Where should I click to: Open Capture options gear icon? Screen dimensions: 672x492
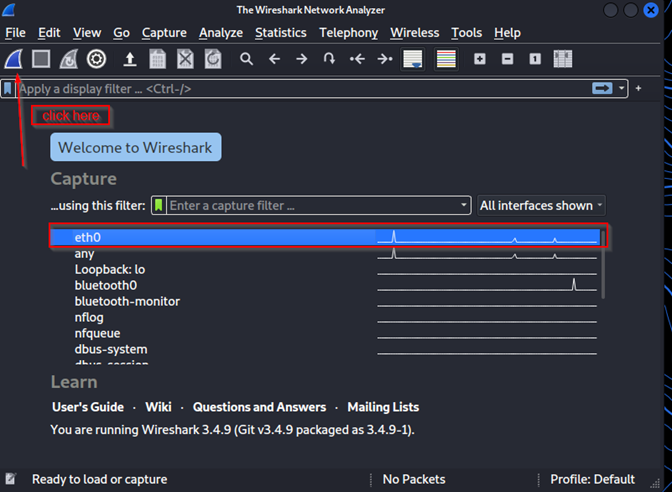point(96,59)
